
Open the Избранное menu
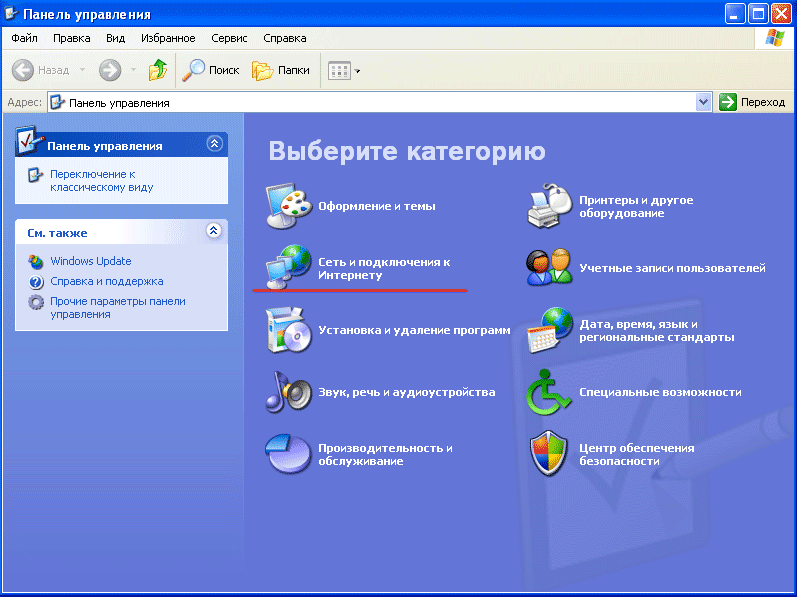point(168,38)
